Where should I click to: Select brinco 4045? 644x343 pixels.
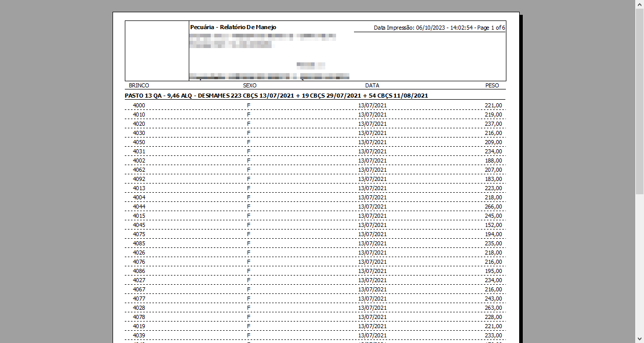139,225
